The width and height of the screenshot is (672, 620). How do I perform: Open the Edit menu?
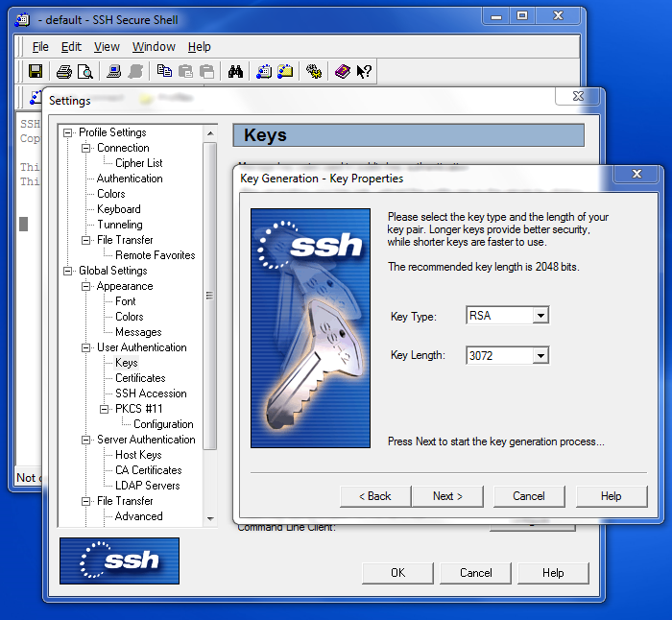pos(71,47)
